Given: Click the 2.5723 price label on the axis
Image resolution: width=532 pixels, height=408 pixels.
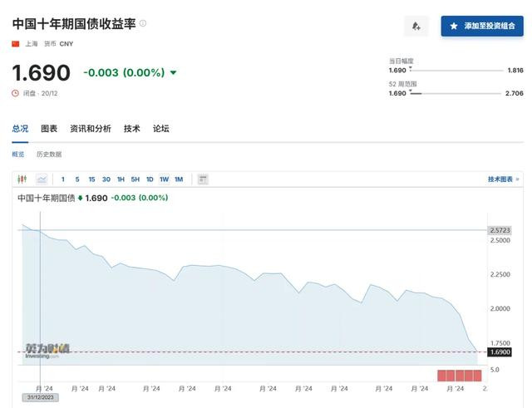Looking at the screenshot, I should [500, 230].
